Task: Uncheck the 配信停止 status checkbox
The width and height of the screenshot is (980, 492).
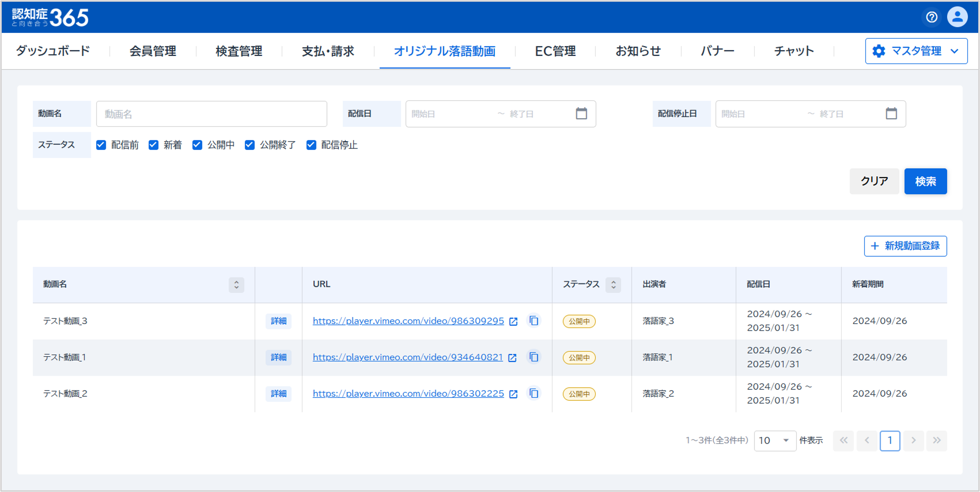Action: click(311, 145)
